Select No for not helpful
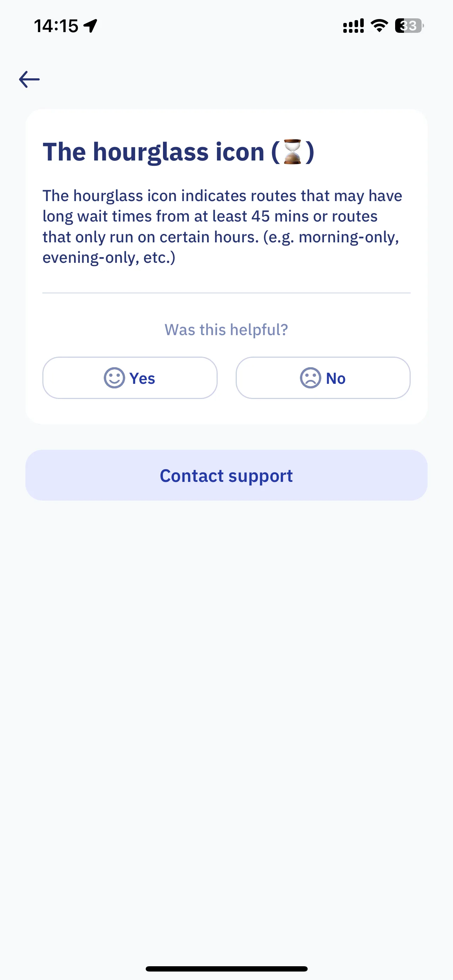 point(323,378)
